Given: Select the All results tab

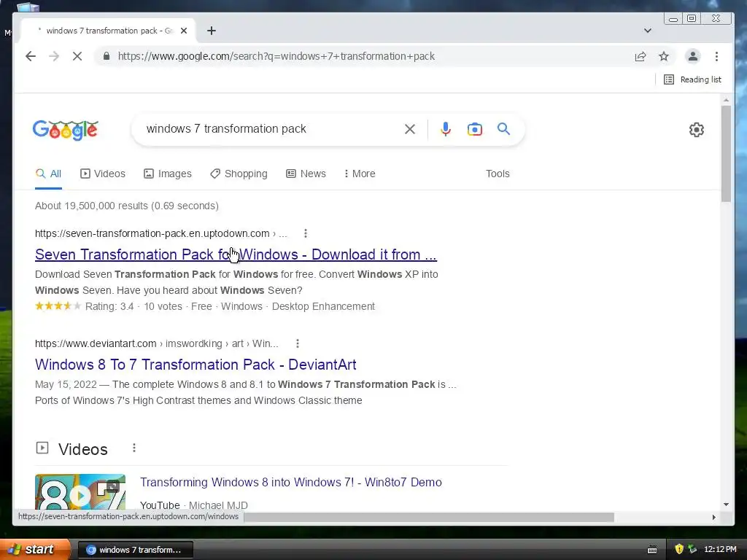Looking at the screenshot, I should click(x=49, y=174).
